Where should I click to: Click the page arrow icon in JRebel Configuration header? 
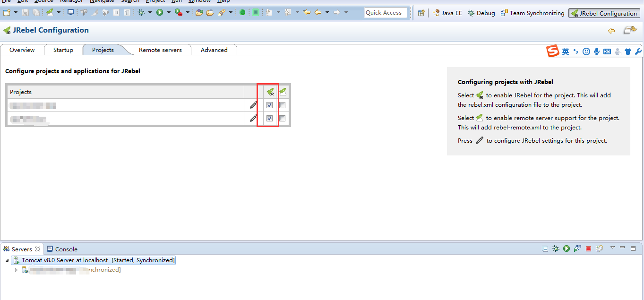[x=630, y=30]
